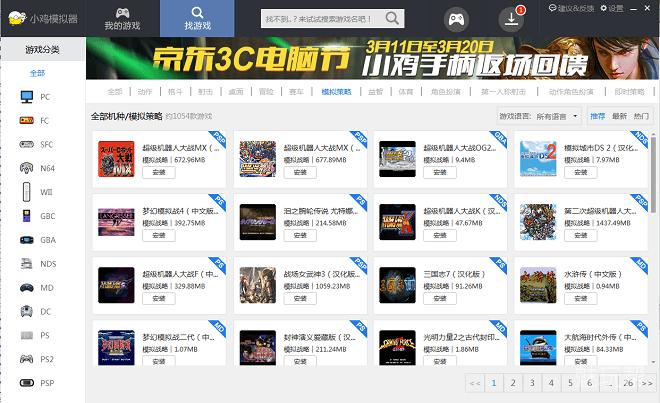Image resolution: width=660 pixels, height=403 pixels.
Task: Choose the 动作 genre tab
Action: (145, 91)
